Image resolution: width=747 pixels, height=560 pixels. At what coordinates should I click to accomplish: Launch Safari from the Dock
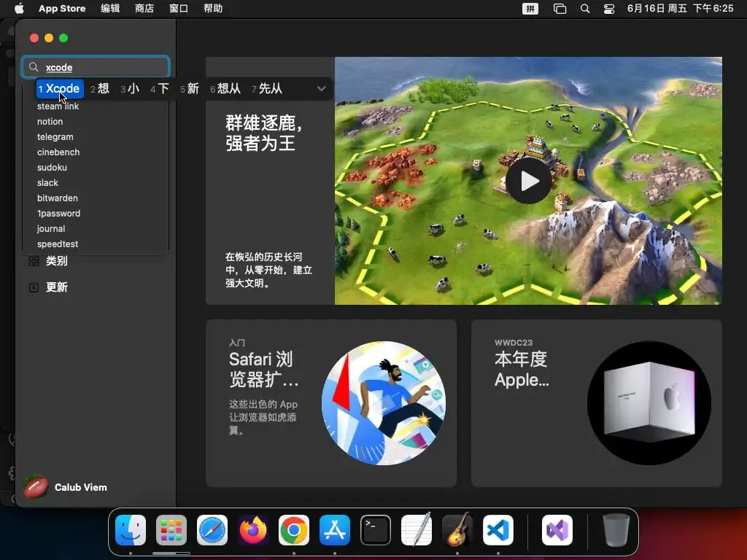pyautogui.click(x=212, y=530)
